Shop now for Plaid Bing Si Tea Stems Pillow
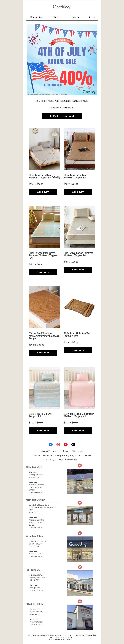 tap(78, 350)
